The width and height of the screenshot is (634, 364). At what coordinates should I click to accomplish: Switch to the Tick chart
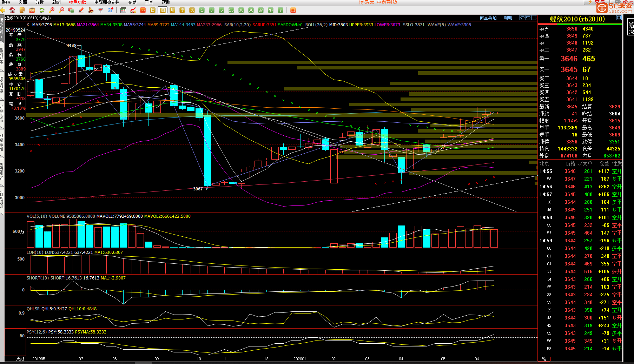(143, 10)
